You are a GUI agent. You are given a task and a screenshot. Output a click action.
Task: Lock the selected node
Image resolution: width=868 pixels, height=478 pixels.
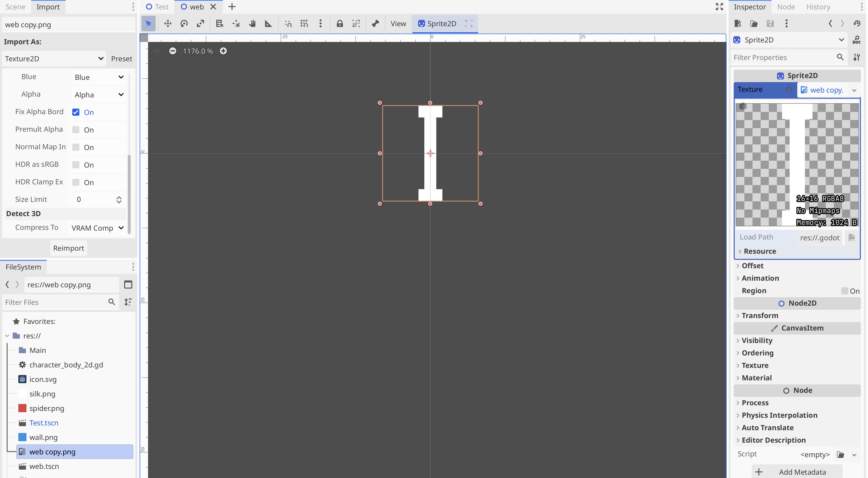coord(340,24)
